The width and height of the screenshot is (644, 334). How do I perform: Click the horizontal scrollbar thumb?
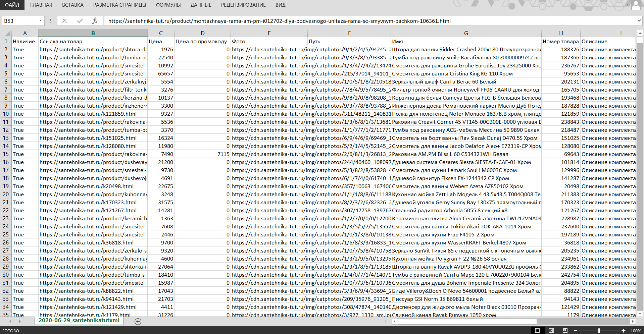[467, 321]
